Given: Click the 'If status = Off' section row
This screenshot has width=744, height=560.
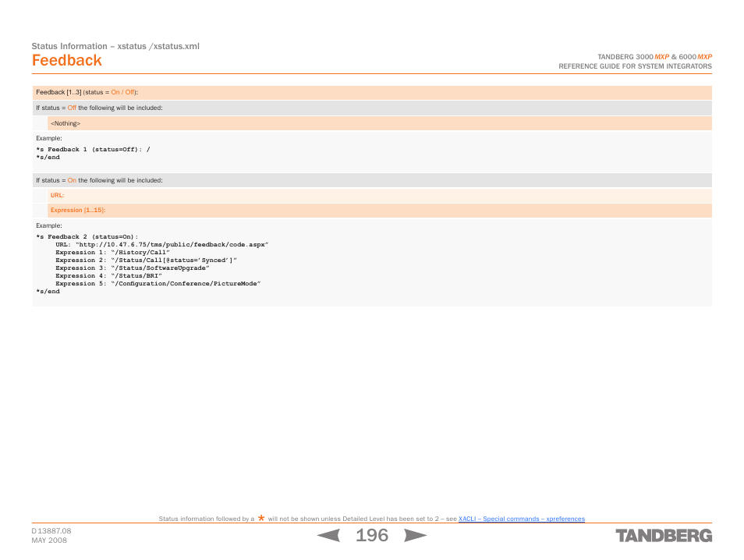Looking at the screenshot, I should 372,108.
